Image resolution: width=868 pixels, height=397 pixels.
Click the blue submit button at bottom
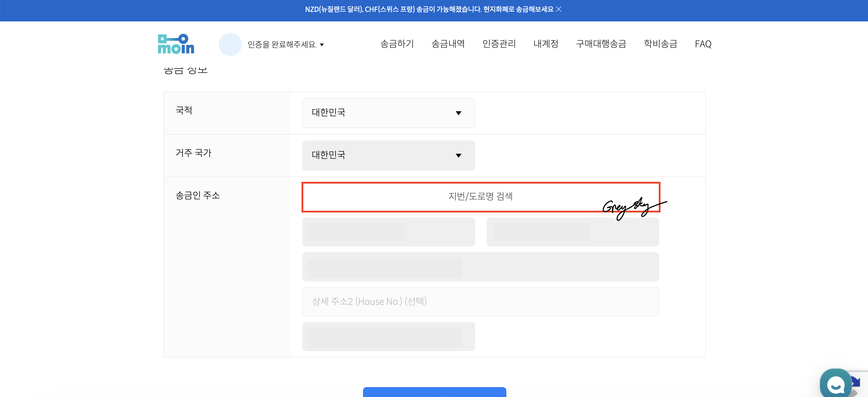[434, 392]
